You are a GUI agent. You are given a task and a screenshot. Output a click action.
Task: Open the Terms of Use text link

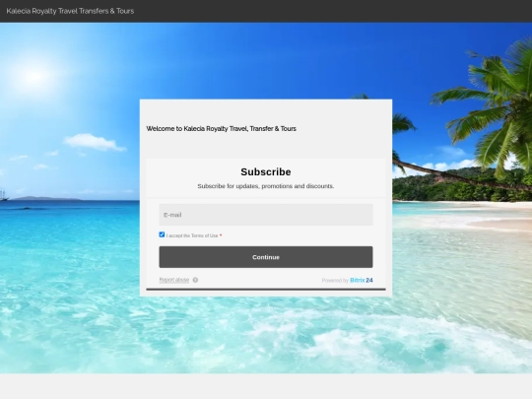point(205,235)
